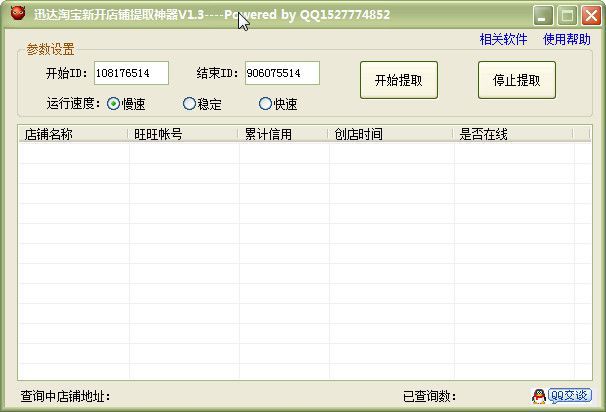606x412 pixels.
Task: Click the 已查询数 status label
Action: (x=429, y=396)
